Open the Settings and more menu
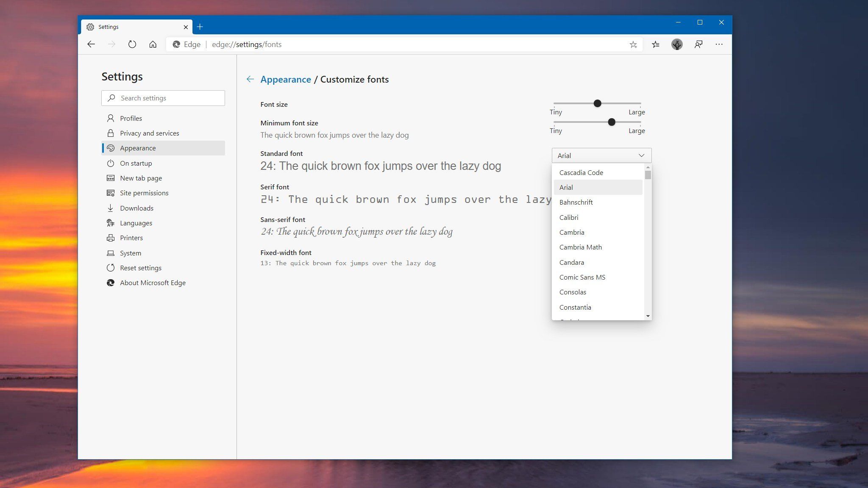The width and height of the screenshot is (868, 488). click(x=719, y=44)
